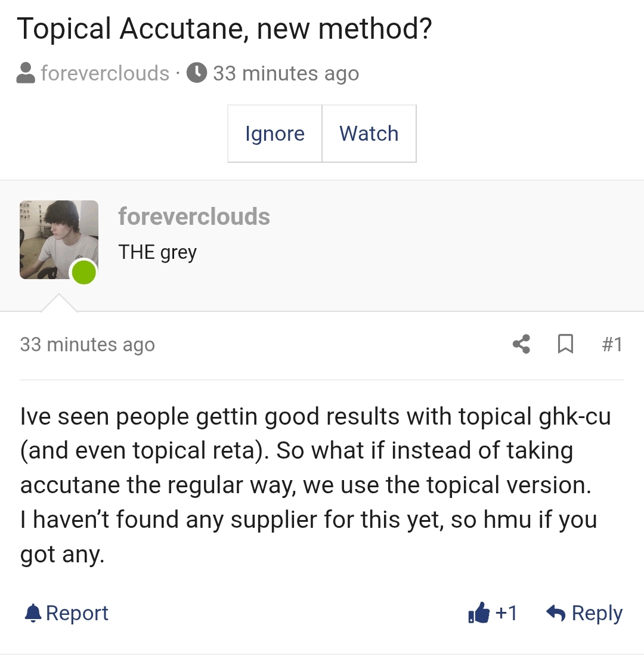The width and height of the screenshot is (644, 662).
Task: Click the Reply link
Action: point(597,613)
